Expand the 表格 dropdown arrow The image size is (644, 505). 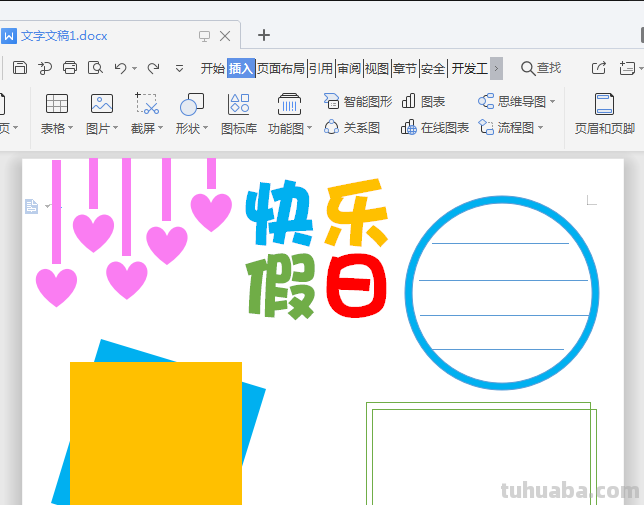(70, 128)
